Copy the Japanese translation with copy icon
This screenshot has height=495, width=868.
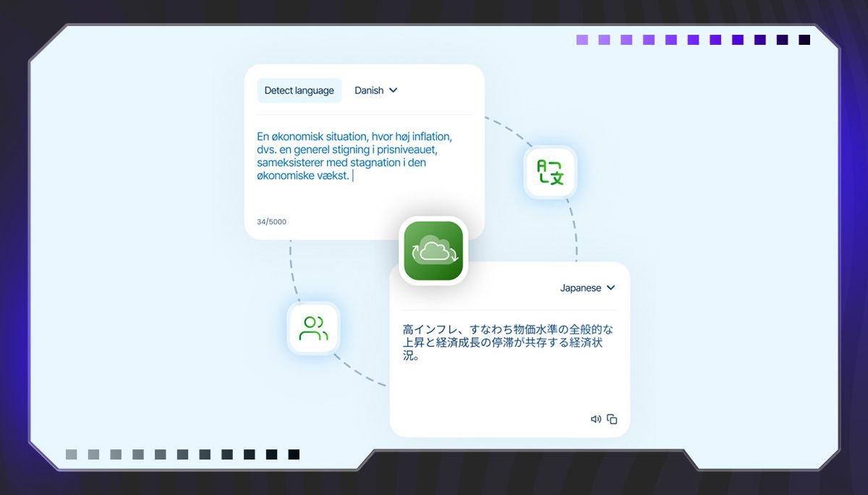pos(612,419)
